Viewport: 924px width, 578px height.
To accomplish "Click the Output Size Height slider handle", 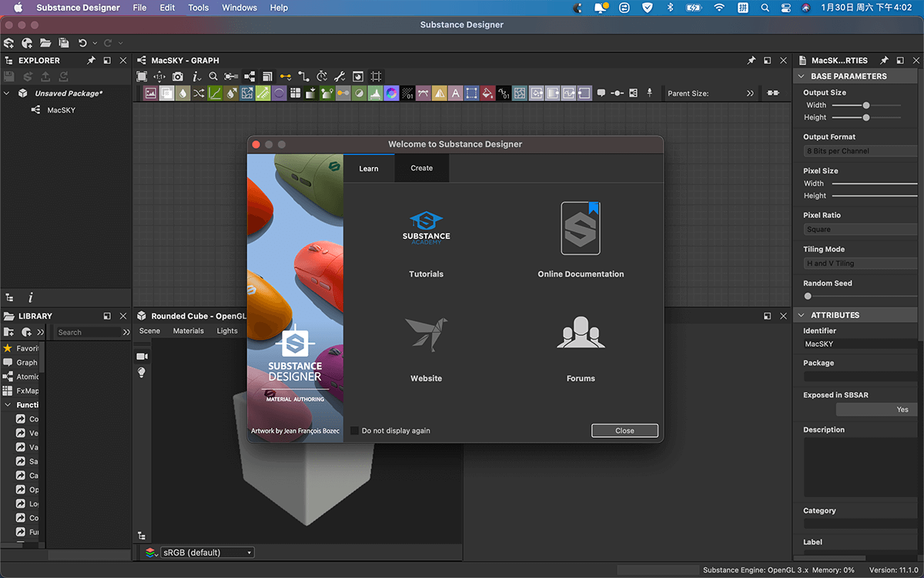I will tap(866, 117).
